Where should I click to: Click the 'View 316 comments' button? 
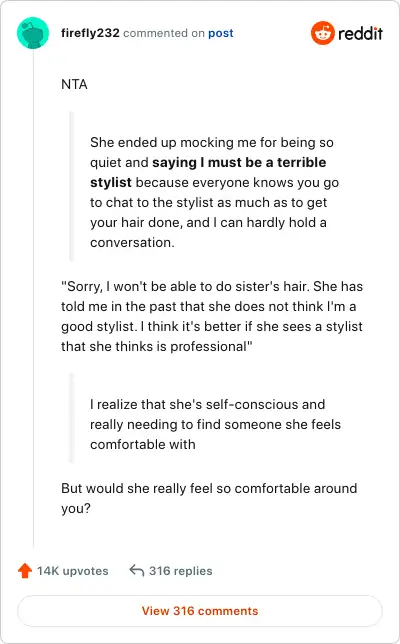point(200,611)
